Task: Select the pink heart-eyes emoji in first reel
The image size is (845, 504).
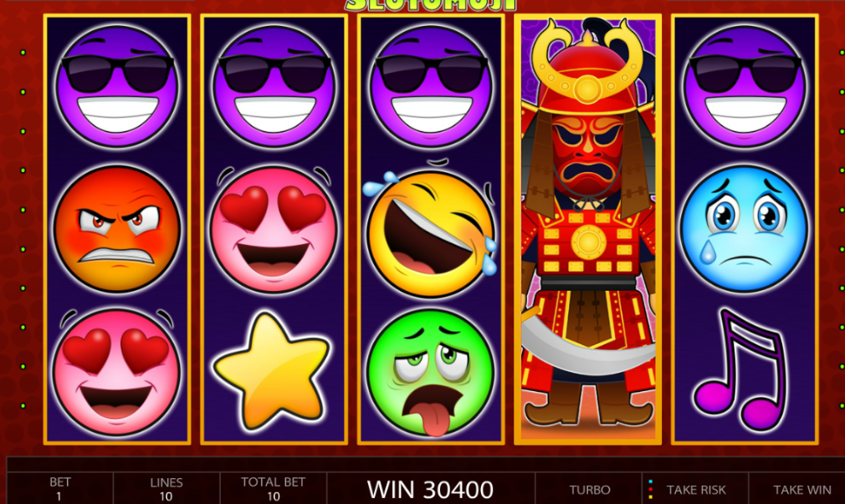Action: pos(117,373)
